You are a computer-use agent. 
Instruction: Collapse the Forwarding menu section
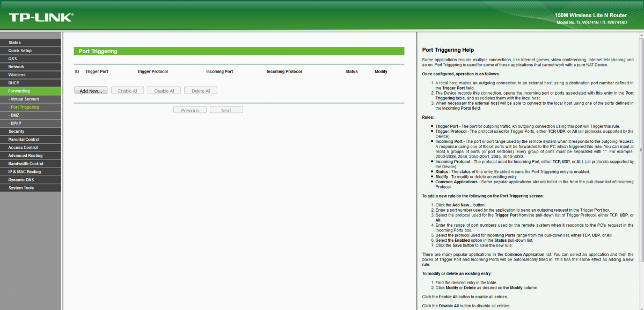31,91
